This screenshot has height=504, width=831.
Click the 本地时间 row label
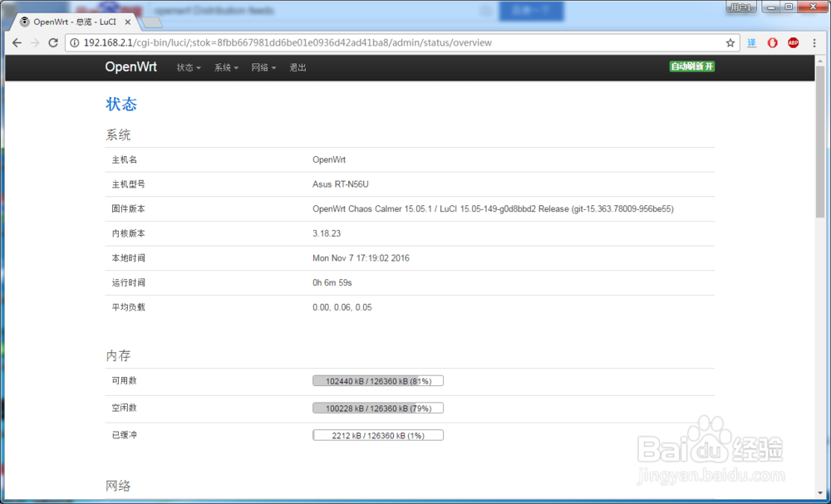point(128,258)
